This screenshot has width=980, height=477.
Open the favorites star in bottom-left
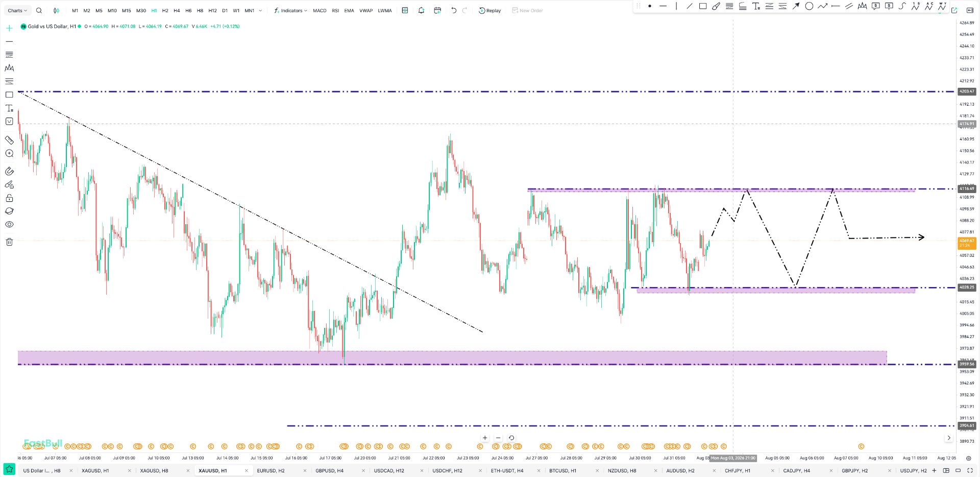tap(9, 469)
